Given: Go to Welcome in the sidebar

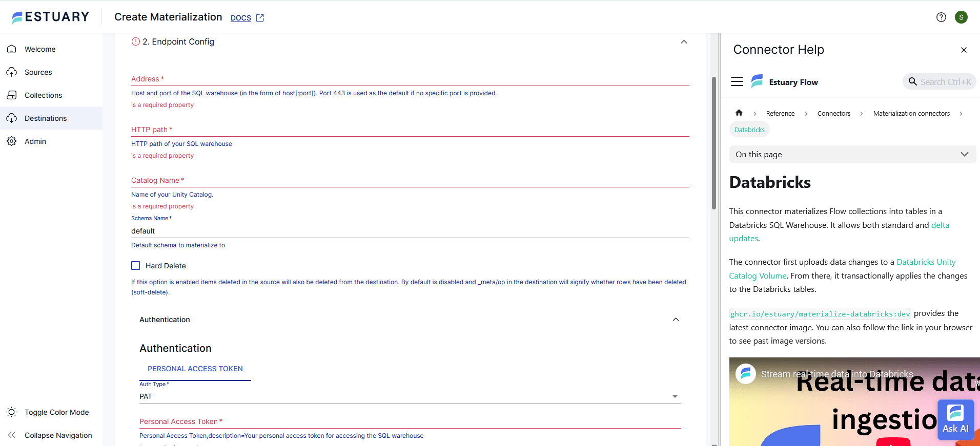Looking at the screenshot, I should point(40,49).
